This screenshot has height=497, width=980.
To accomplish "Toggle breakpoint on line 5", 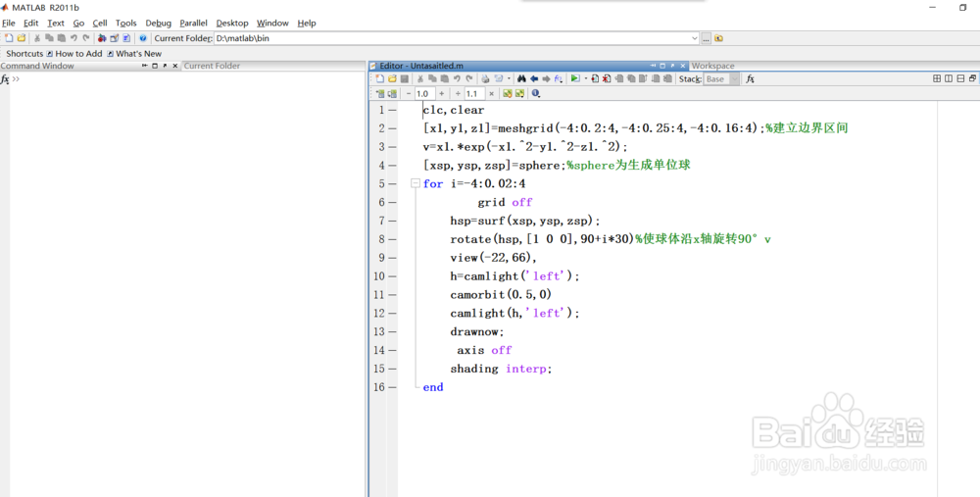I will [393, 183].
